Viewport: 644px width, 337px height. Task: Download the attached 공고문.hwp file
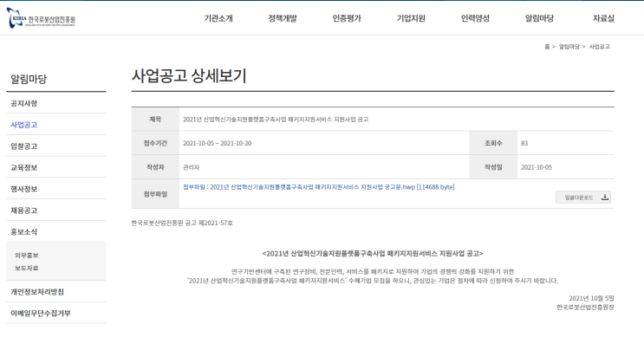click(319, 187)
